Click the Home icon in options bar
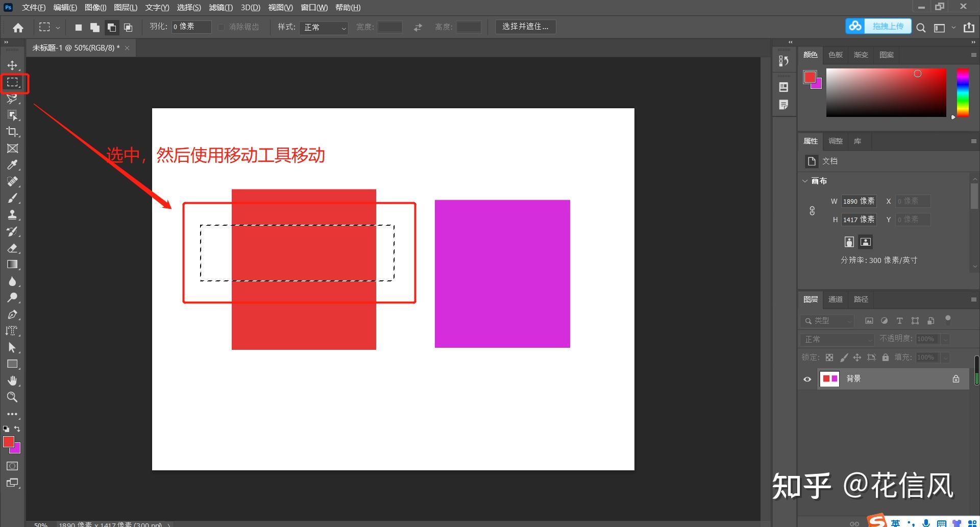The width and height of the screenshot is (980, 527). pyautogui.click(x=18, y=28)
